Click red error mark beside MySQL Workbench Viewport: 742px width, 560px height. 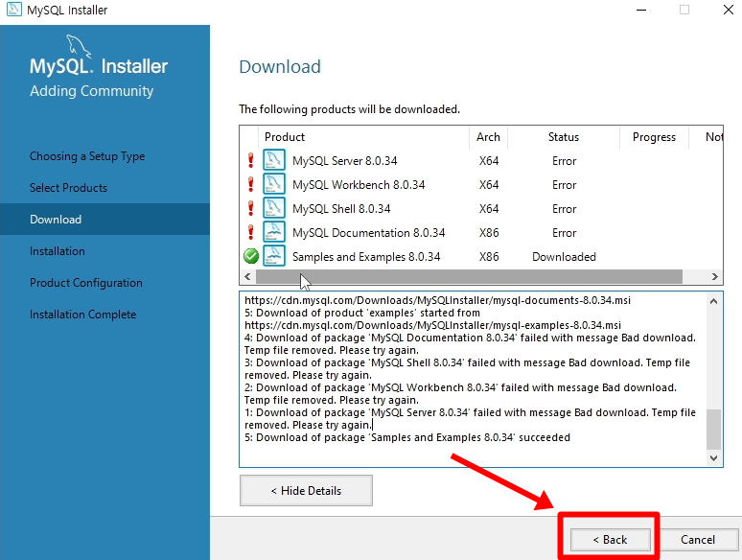(x=251, y=184)
